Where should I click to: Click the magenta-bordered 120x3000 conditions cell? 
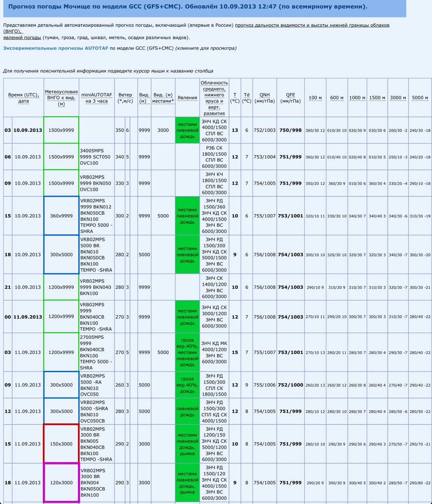pos(61,483)
